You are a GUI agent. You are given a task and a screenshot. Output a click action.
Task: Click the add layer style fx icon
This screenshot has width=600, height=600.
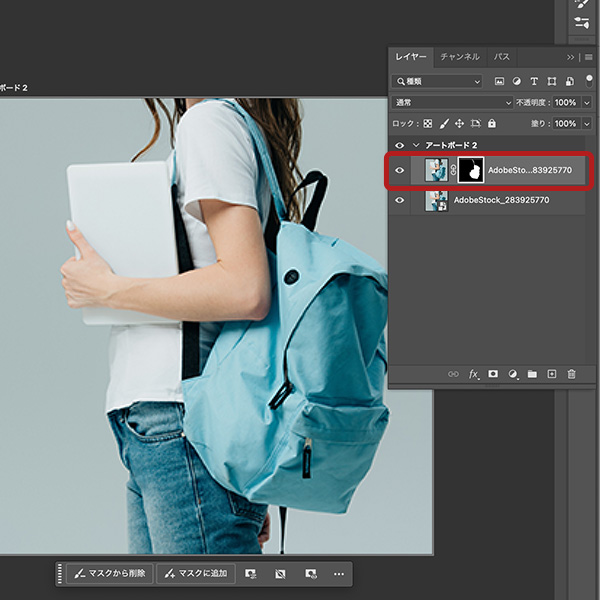(x=474, y=374)
